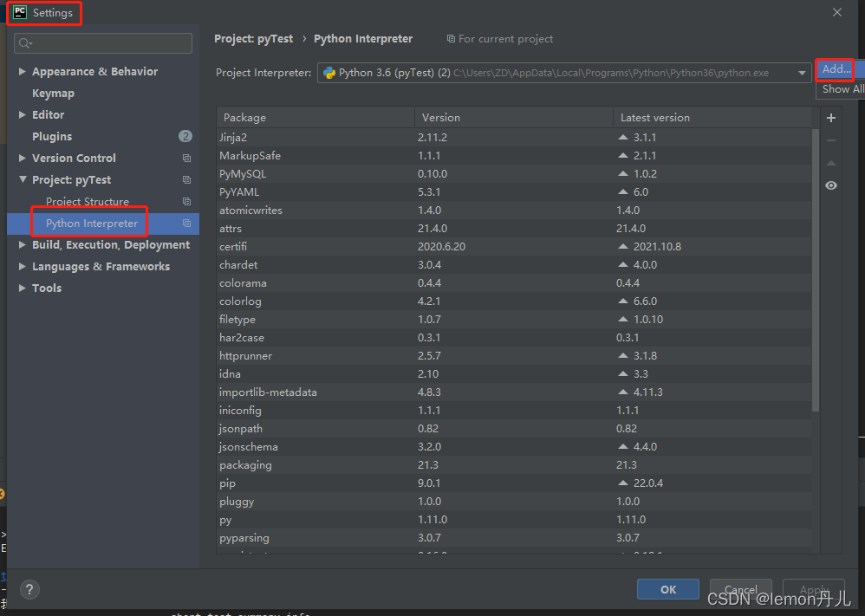Select the importlib-metadata package row

pyautogui.click(x=514, y=392)
